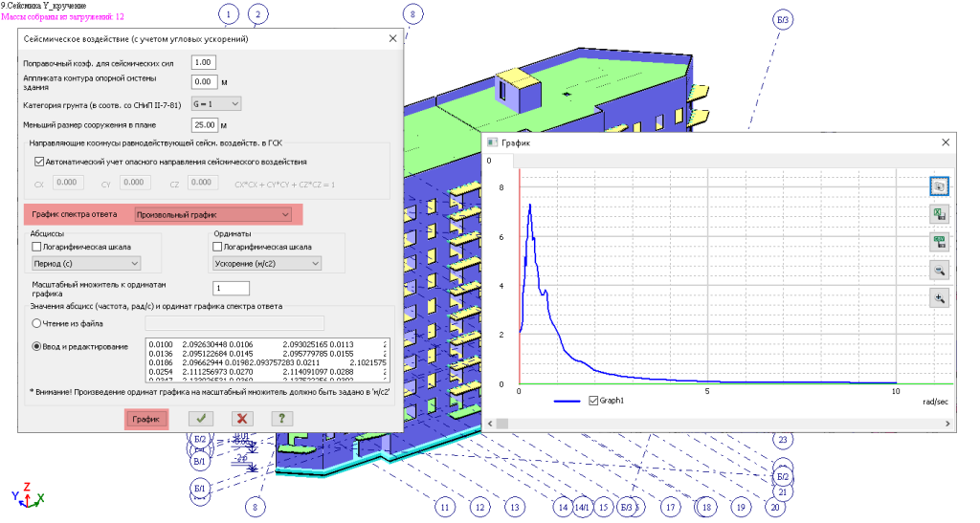The width and height of the screenshot is (980, 523).
Task: Open help with question mark button
Action: (281, 418)
